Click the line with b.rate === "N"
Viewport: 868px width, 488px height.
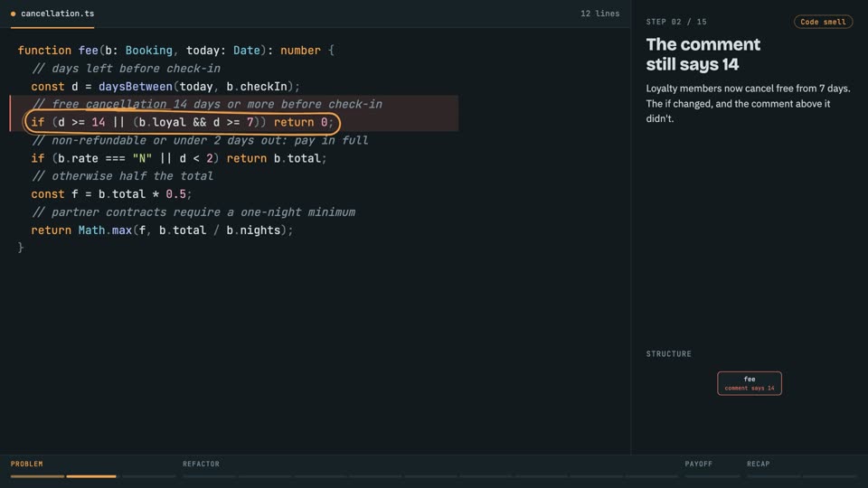click(x=179, y=158)
